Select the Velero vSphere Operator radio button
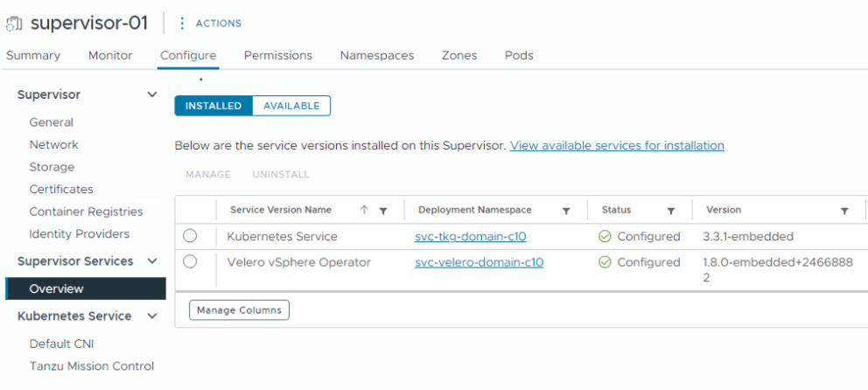This screenshot has height=390, width=868. pyautogui.click(x=190, y=262)
